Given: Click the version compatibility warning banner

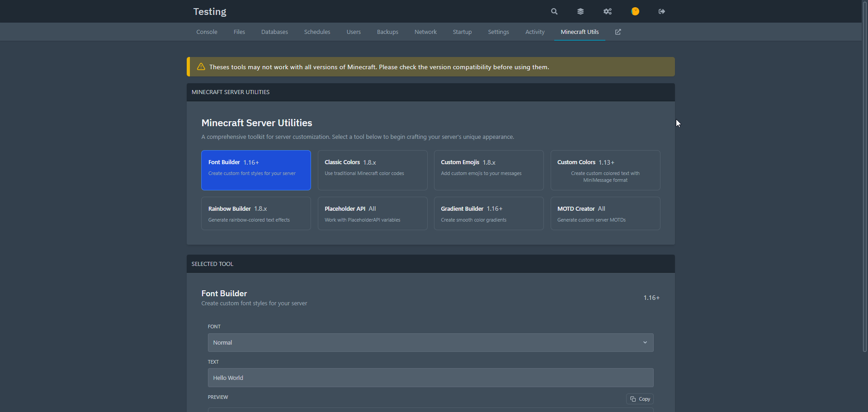Looking at the screenshot, I should (431, 67).
